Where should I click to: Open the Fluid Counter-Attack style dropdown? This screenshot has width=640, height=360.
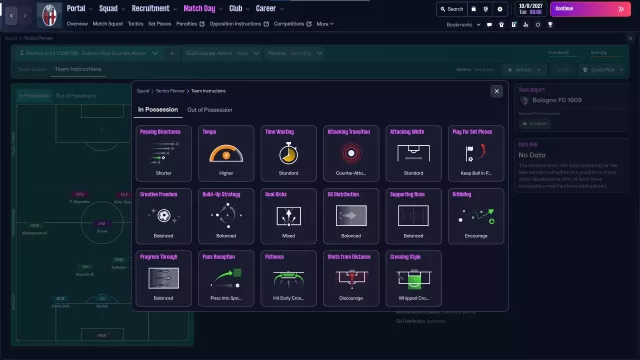tap(222, 53)
